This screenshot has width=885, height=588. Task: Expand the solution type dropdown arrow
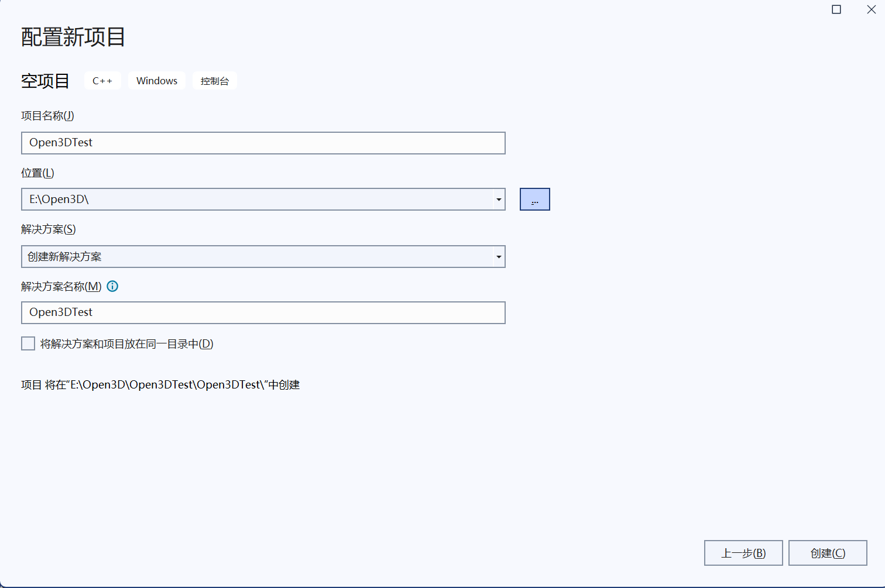(x=499, y=256)
